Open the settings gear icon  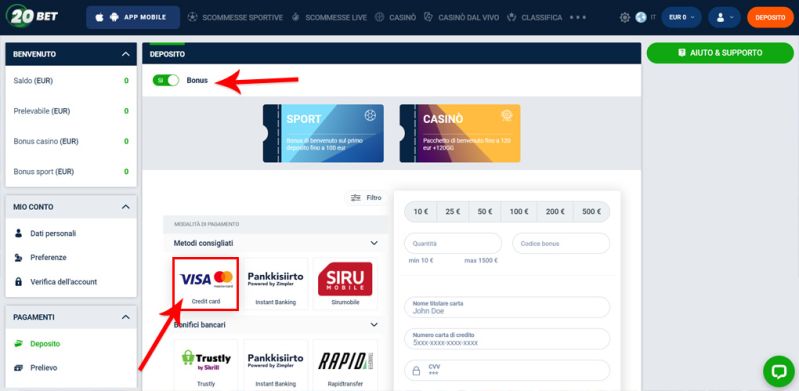pyautogui.click(x=625, y=17)
